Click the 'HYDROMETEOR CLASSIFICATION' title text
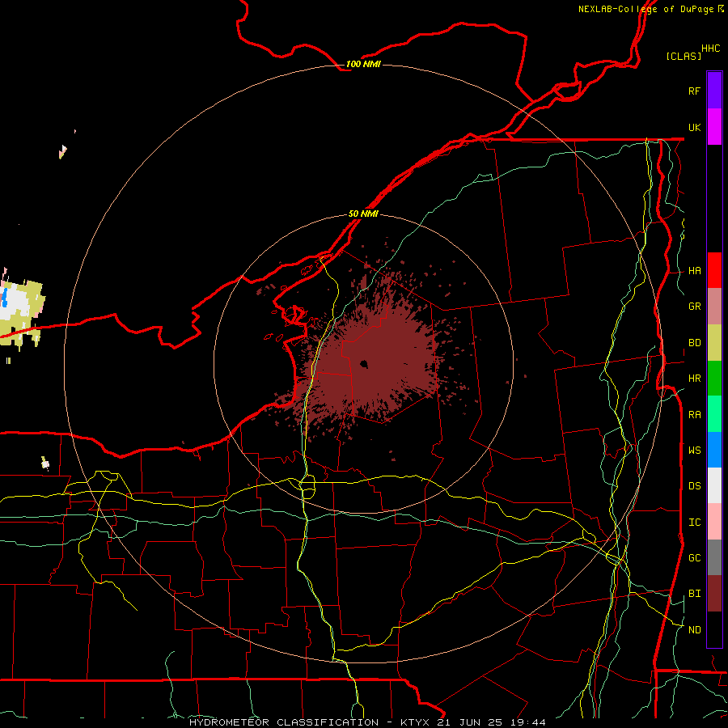728x728 pixels. coord(284,722)
